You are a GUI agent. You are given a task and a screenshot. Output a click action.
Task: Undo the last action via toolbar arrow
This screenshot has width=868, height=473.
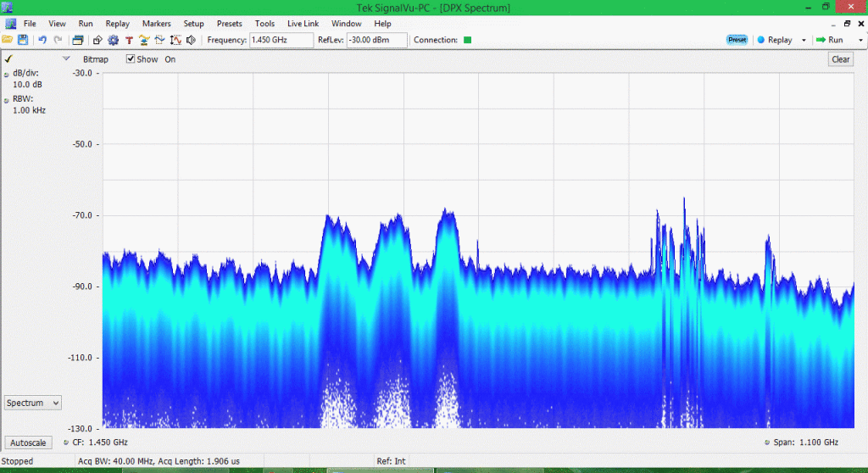(x=42, y=40)
